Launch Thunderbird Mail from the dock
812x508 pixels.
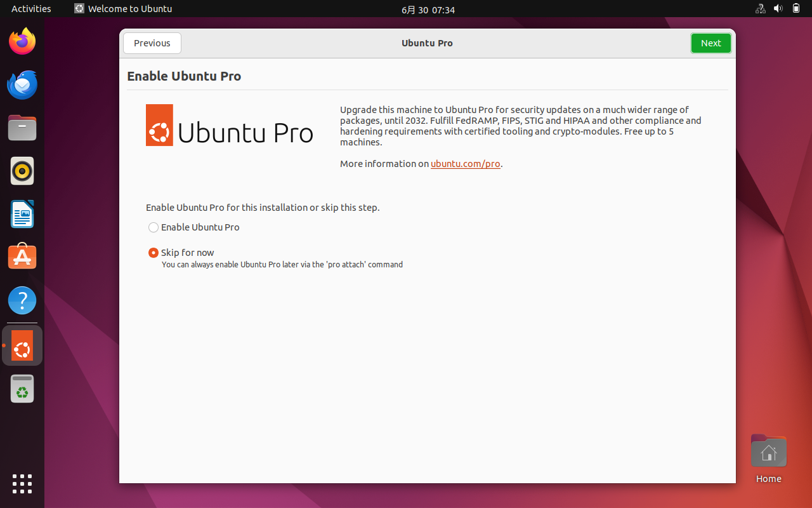(22, 85)
